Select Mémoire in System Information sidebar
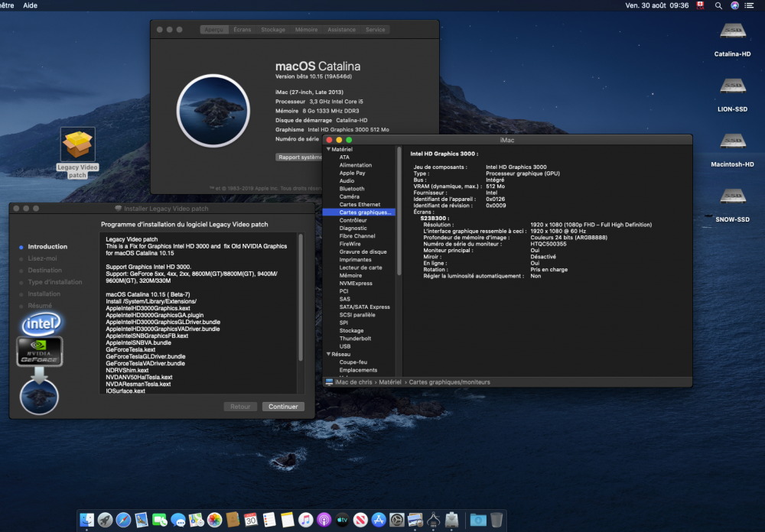The image size is (765, 532). [350, 275]
